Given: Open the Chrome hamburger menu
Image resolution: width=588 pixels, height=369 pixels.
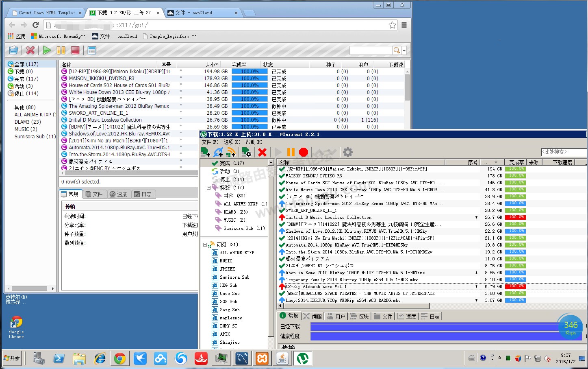Looking at the screenshot, I should tap(404, 25).
